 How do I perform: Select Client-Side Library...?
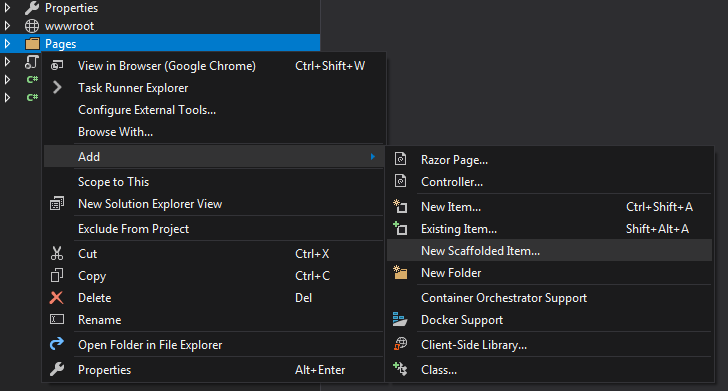549,345
